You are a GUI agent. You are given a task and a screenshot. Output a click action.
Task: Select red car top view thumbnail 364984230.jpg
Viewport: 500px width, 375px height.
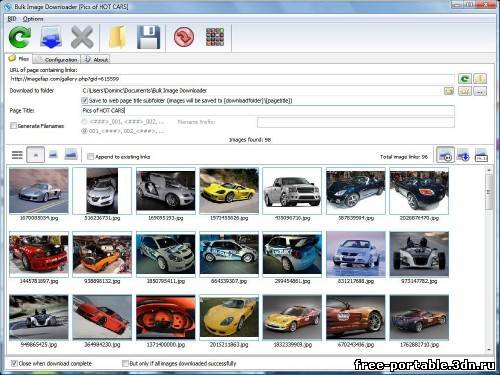pyautogui.click(x=102, y=317)
